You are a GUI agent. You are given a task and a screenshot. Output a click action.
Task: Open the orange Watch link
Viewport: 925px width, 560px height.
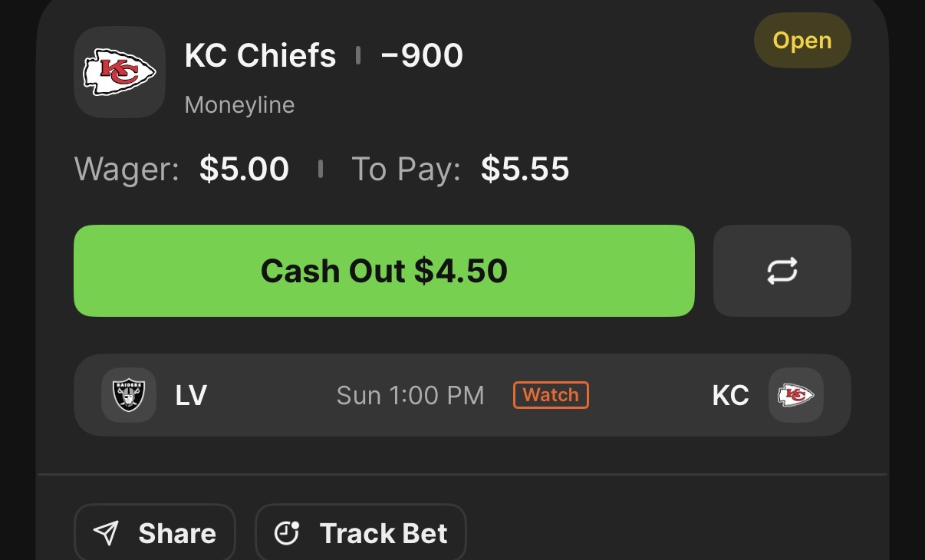551,395
